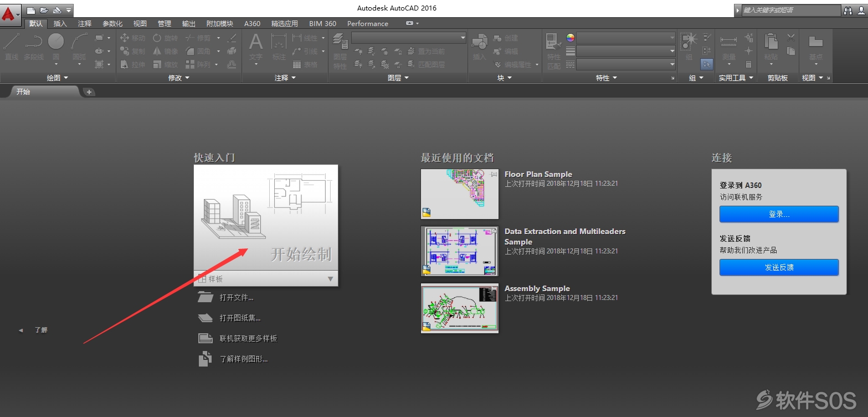Image resolution: width=868 pixels, height=417 pixels.
Task: Open the layer name dropdown
Action: pyautogui.click(x=409, y=38)
